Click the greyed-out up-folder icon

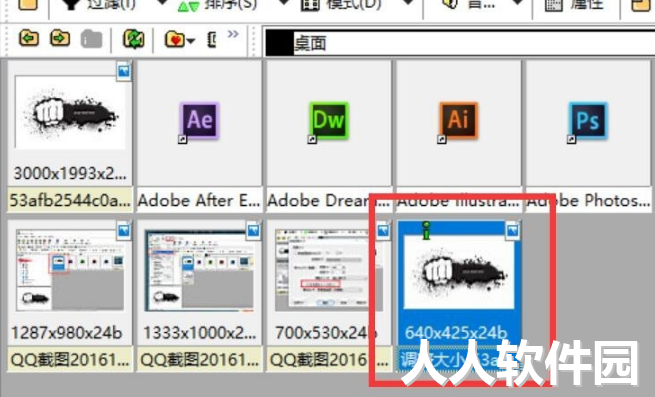(x=91, y=39)
